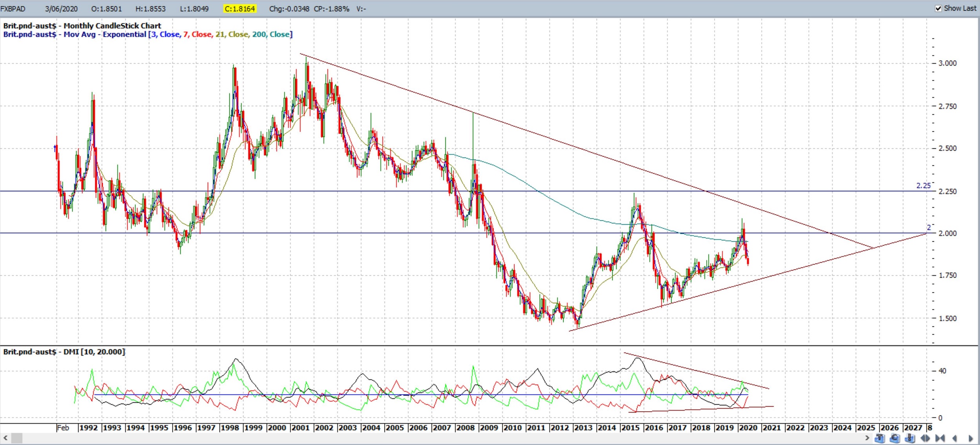Click the 2.750 price axis label

click(947, 106)
